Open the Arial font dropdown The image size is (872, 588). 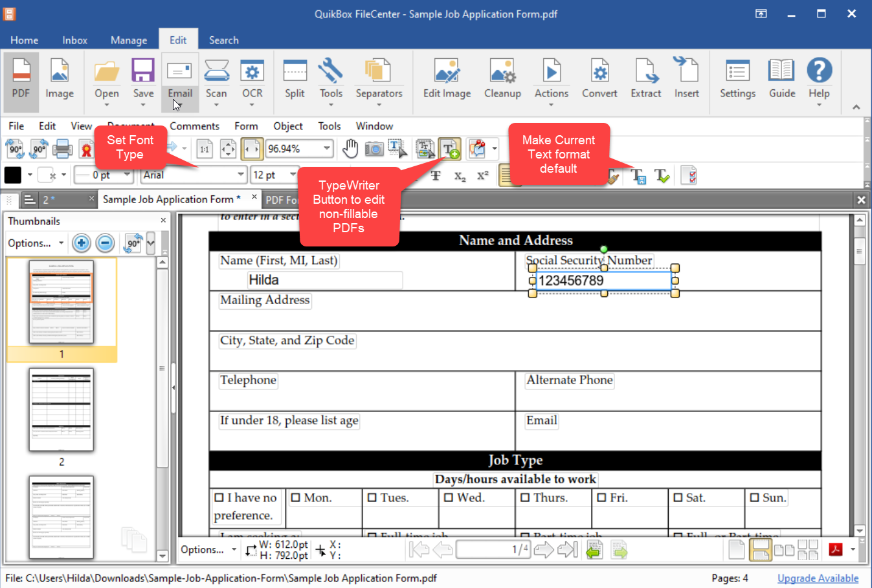tap(241, 175)
